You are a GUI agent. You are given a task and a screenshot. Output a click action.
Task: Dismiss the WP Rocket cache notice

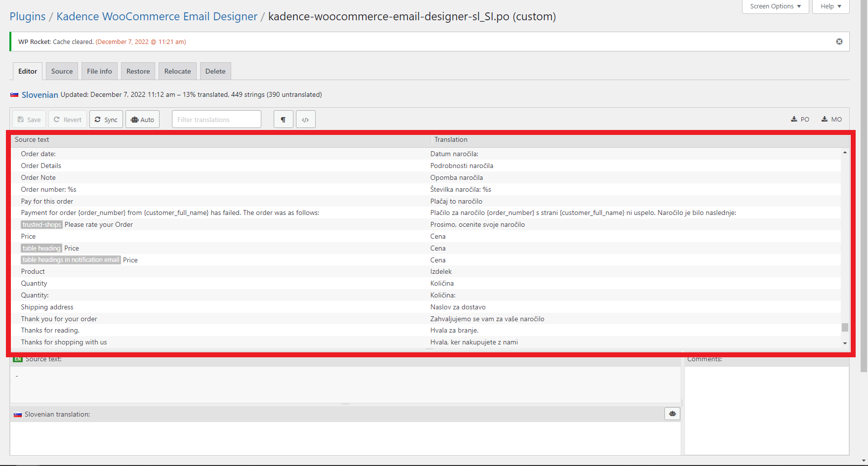(x=839, y=42)
